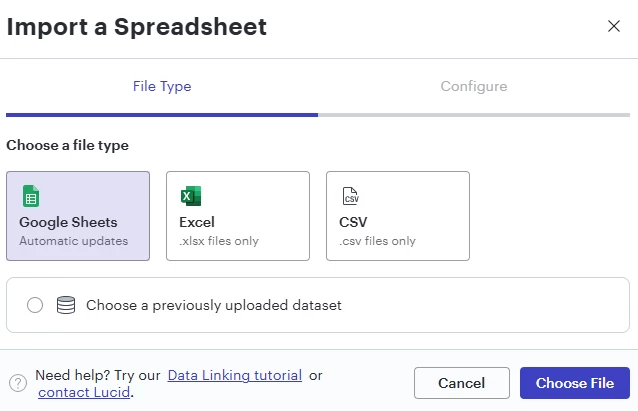Image resolution: width=638 pixels, height=411 pixels.
Task: Follow the contact Lucid link
Action: 84,392
